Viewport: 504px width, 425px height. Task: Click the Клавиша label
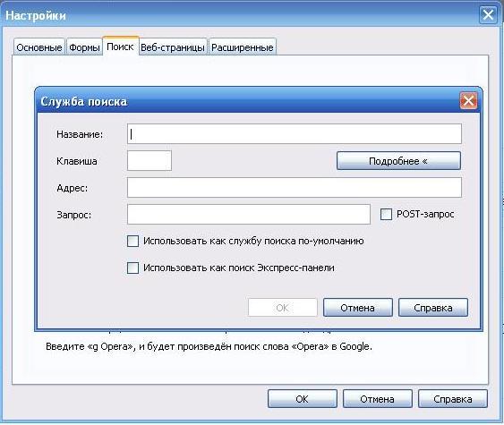pos(77,161)
